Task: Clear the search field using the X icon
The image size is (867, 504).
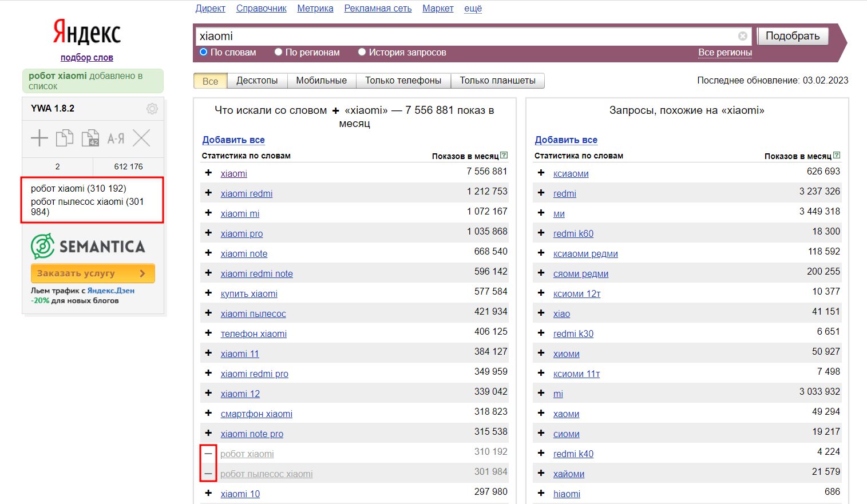Action: 743,36
